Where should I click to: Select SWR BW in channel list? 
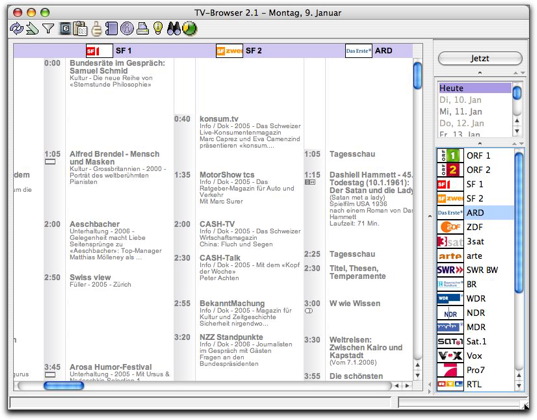(475, 270)
